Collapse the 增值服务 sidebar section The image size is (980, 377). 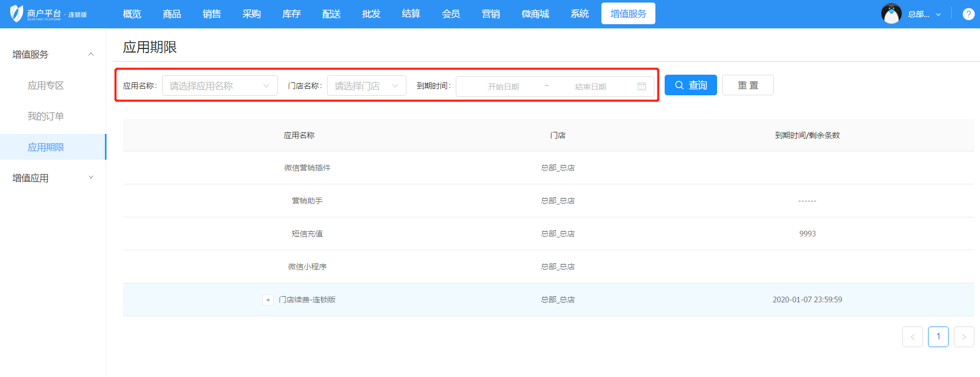91,54
